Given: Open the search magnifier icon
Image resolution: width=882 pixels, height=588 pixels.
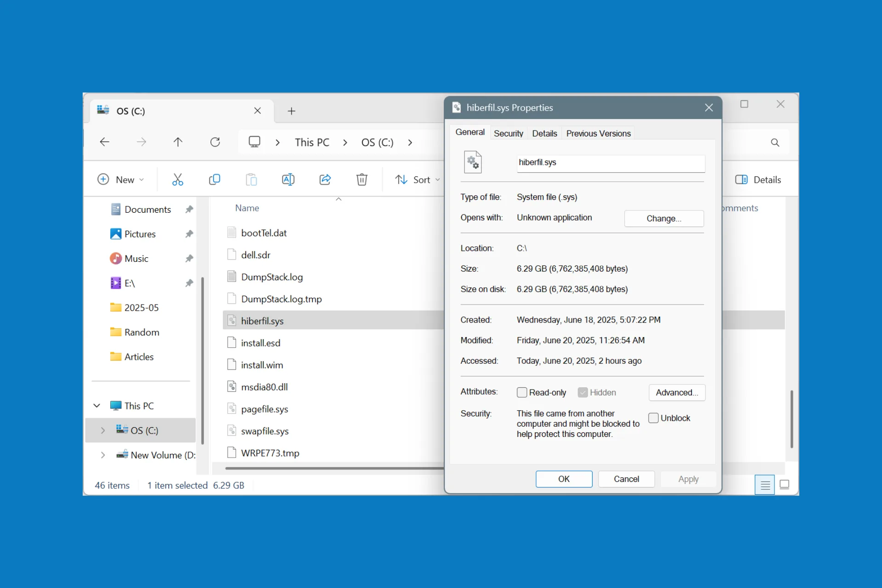Looking at the screenshot, I should coord(775,142).
